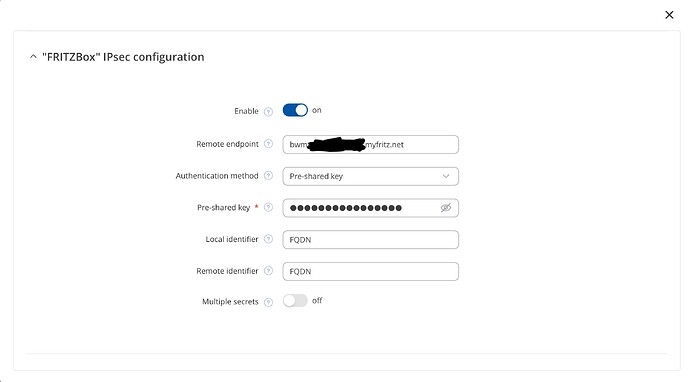View help for Local identifier field
690x382 pixels.
tap(268, 239)
